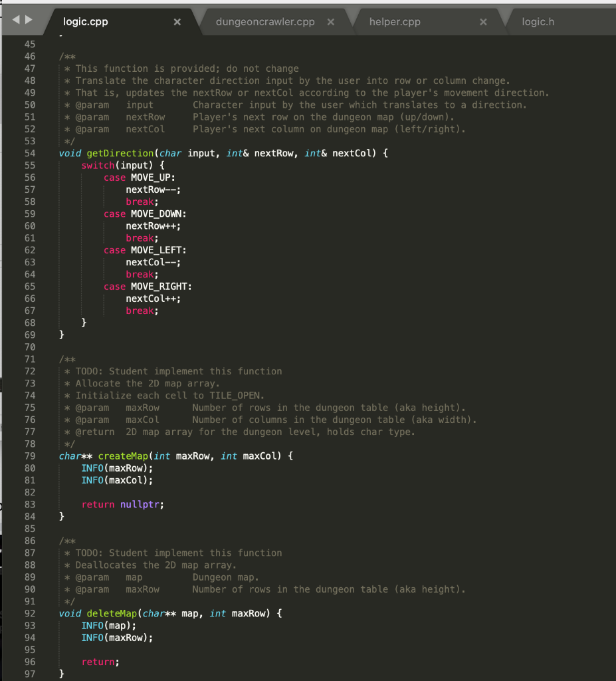The width and height of the screenshot is (616, 681).
Task: Close the logic.cpp tab
Action: click(x=177, y=21)
